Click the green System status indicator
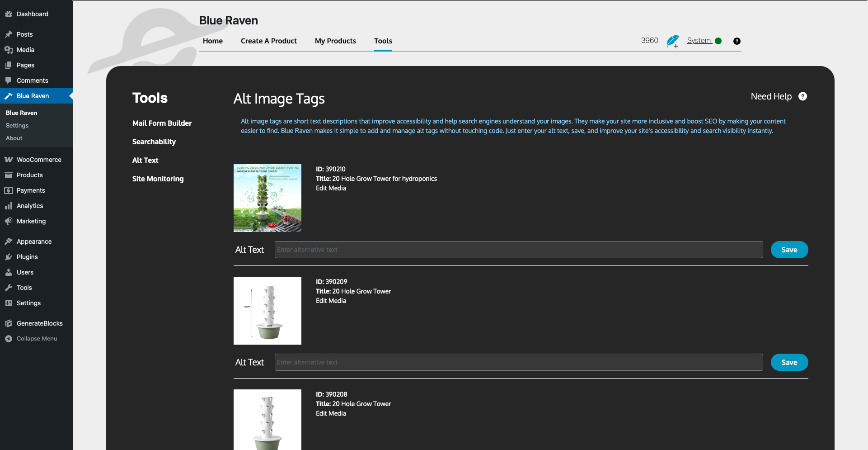Image resolution: width=868 pixels, height=450 pixels. pyautogui.click(x=718, y=41)
